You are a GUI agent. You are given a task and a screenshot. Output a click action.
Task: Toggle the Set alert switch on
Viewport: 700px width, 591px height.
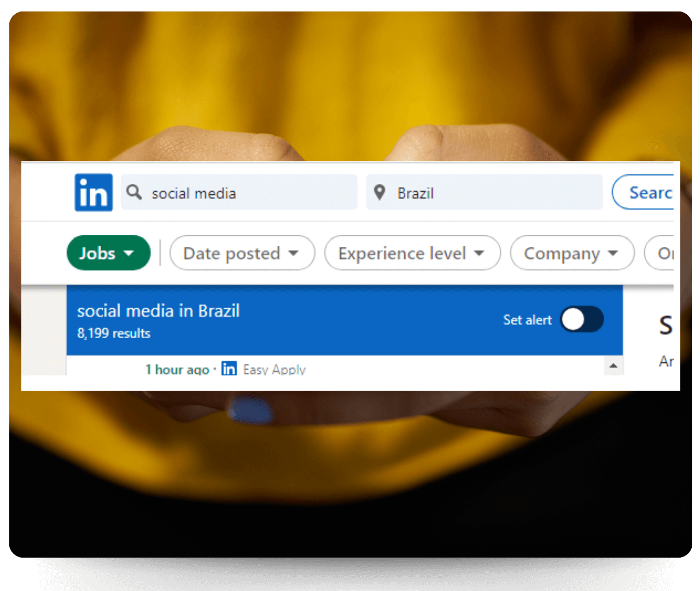tap(582, 320)
